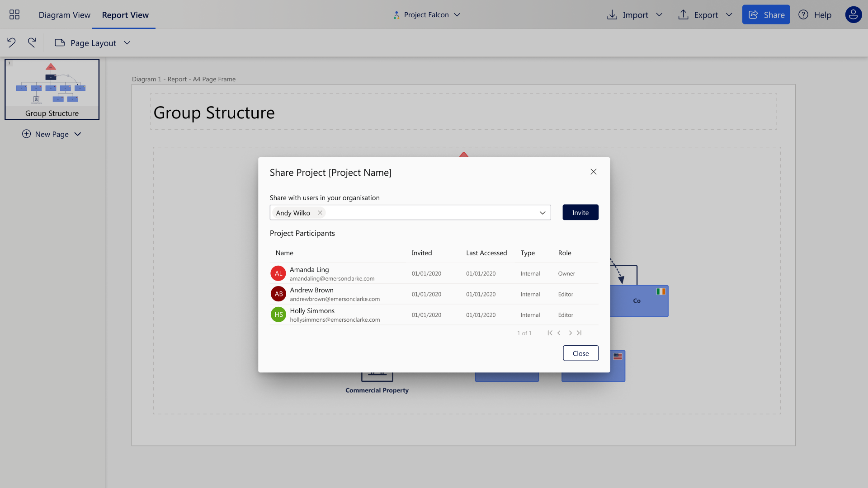
Task: Go to first page of participants
Action: click(x=550, y=333)
